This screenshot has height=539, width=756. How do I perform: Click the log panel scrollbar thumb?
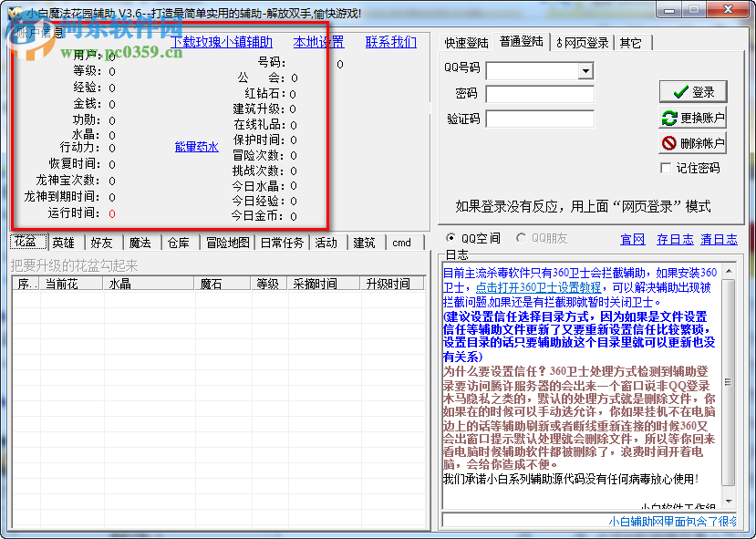(x=729, y=382)
